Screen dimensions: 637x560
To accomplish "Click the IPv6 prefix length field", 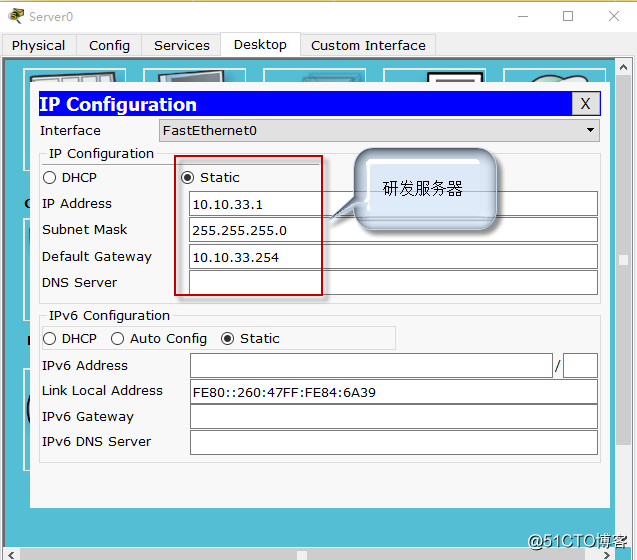I will [580, 365].
